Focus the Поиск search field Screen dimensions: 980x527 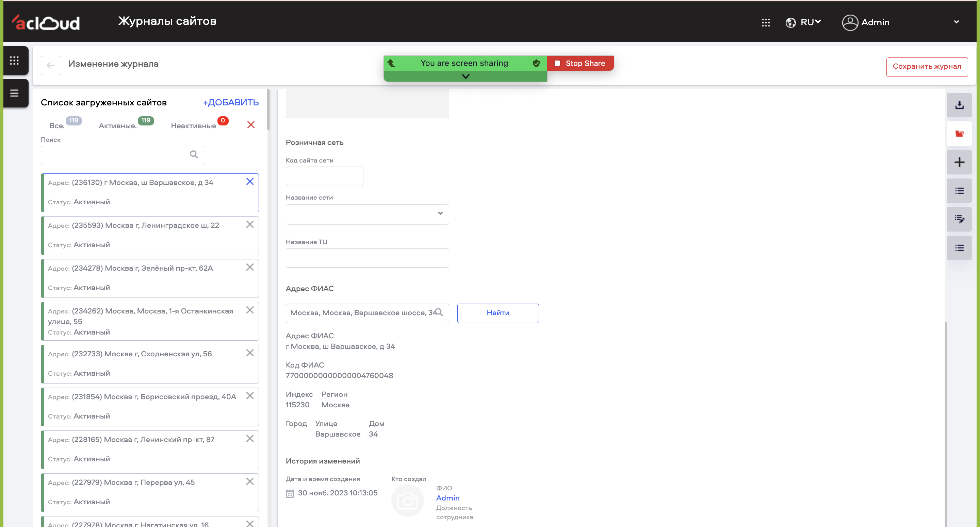pos(122,155)
